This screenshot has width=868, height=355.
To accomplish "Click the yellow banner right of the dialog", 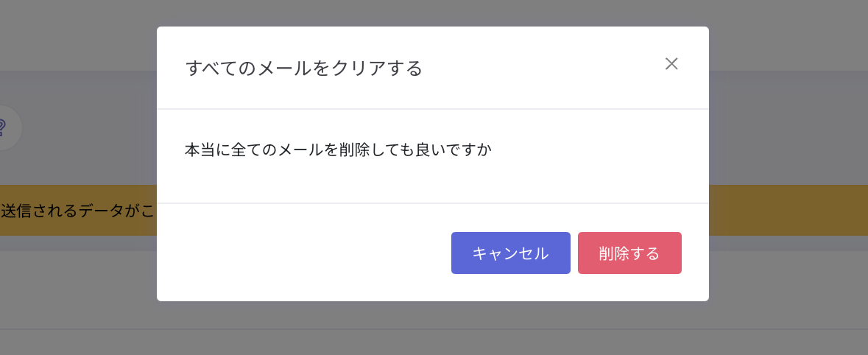I will tap(788, 211).
